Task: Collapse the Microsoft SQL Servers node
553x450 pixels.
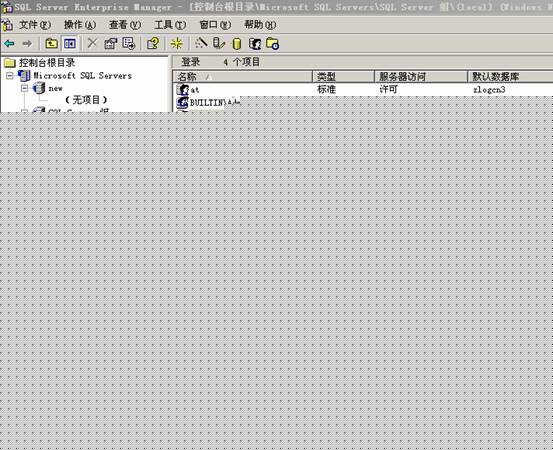Action: tap(10, 75)
